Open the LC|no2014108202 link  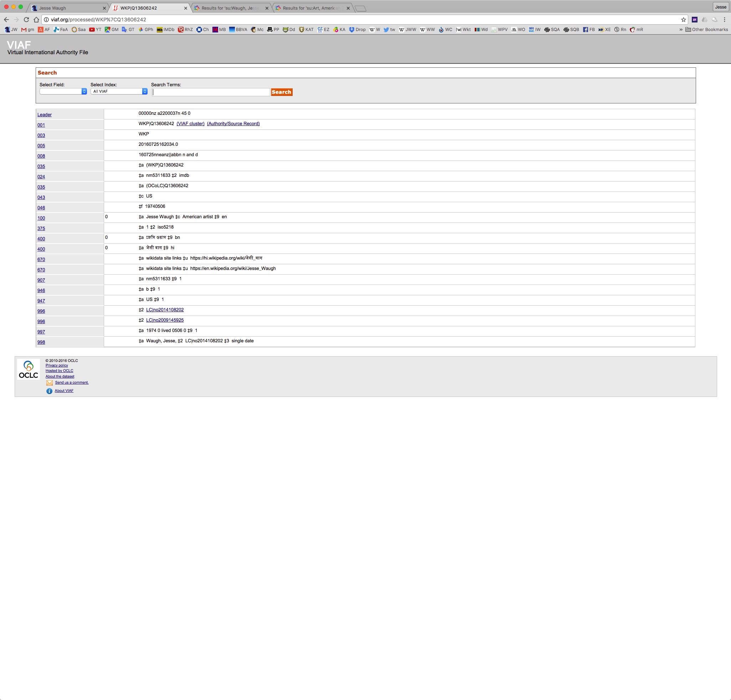click(165, 310)
